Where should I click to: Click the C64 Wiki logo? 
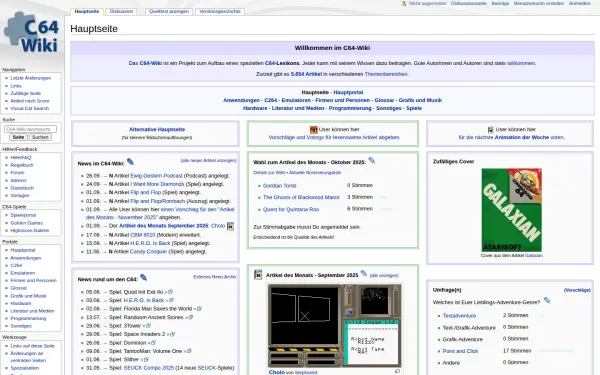coord(31,33)
